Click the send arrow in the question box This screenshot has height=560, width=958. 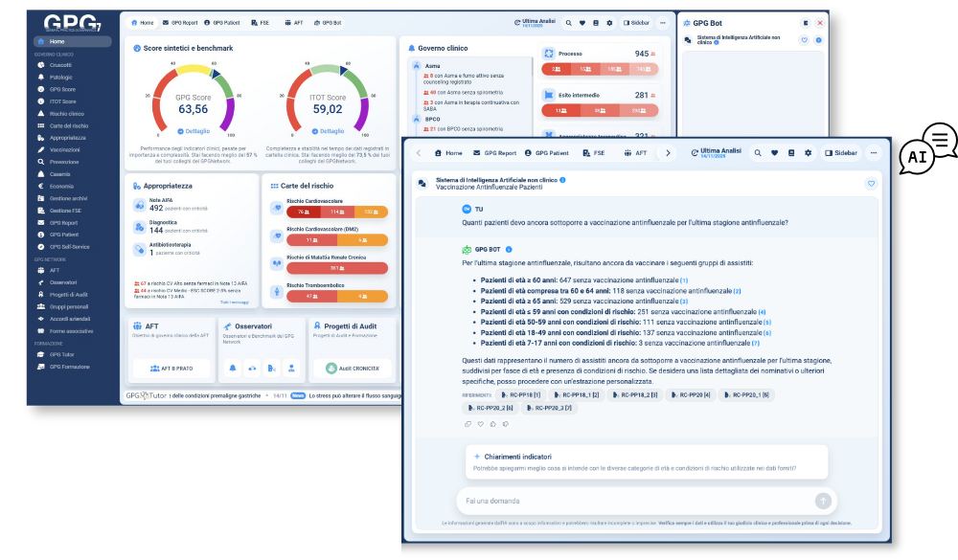coord(822,501)
